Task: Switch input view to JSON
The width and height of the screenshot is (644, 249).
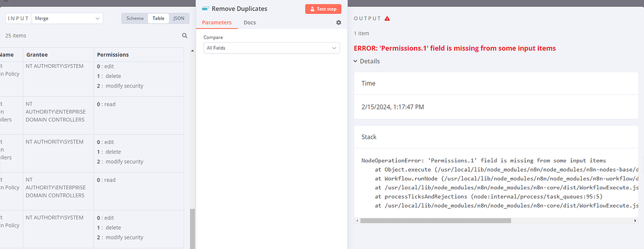Action: [179, 18]
